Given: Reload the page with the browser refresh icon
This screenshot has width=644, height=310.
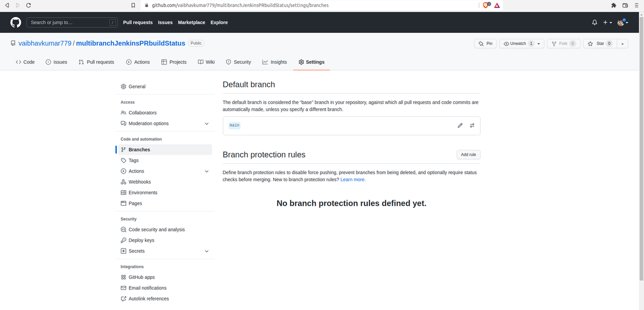Looking at the screenshot, I should pyautogui.click(x=28, y=5).
